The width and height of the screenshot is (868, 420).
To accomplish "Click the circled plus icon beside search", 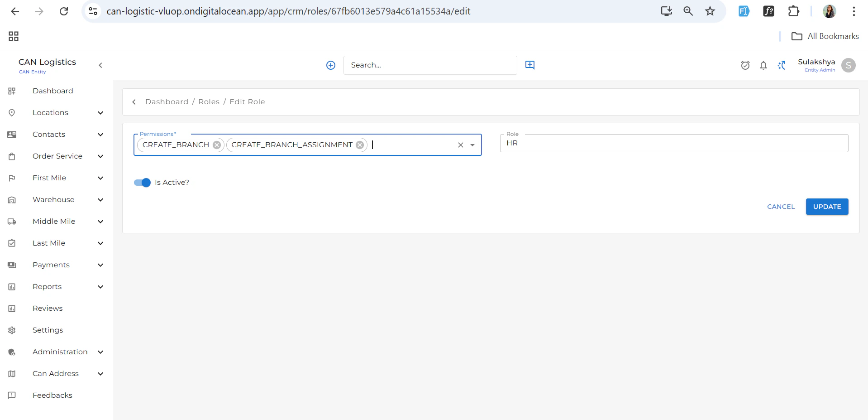I will (x=331, y=65).
